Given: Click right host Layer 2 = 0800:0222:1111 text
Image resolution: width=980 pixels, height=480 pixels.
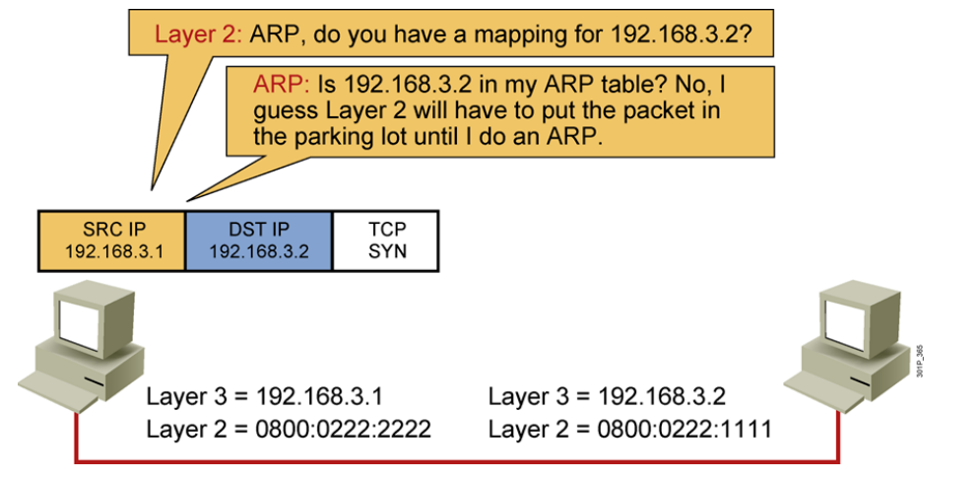Looking at the screenshot, I should [x=630, y=430].
